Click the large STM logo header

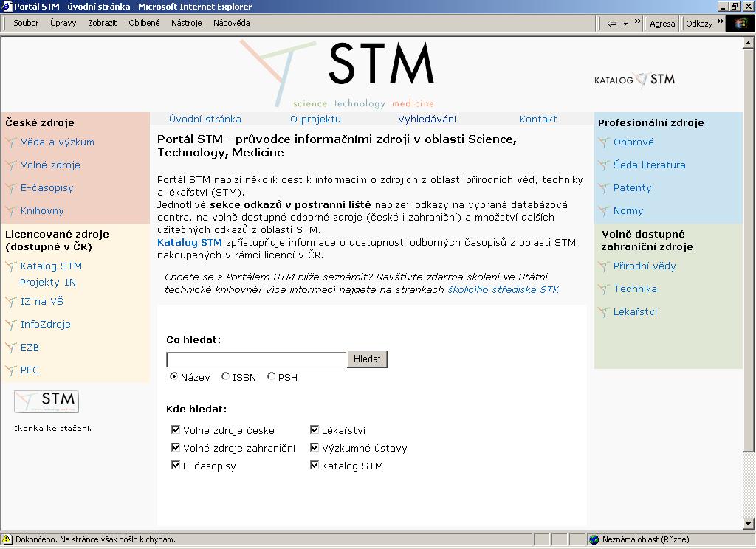[x=337, y=73]
